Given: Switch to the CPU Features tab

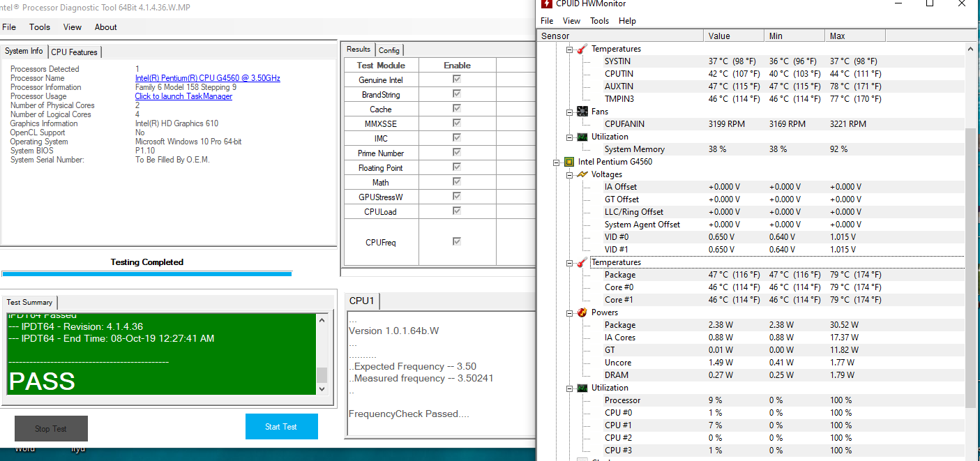Looking at the screenshot, I should (x=75, y=52).
